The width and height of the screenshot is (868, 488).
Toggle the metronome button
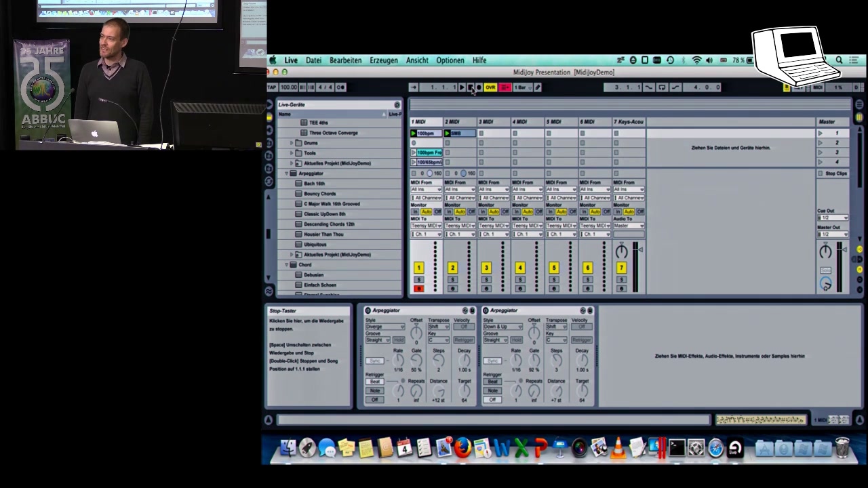[341, 87]
